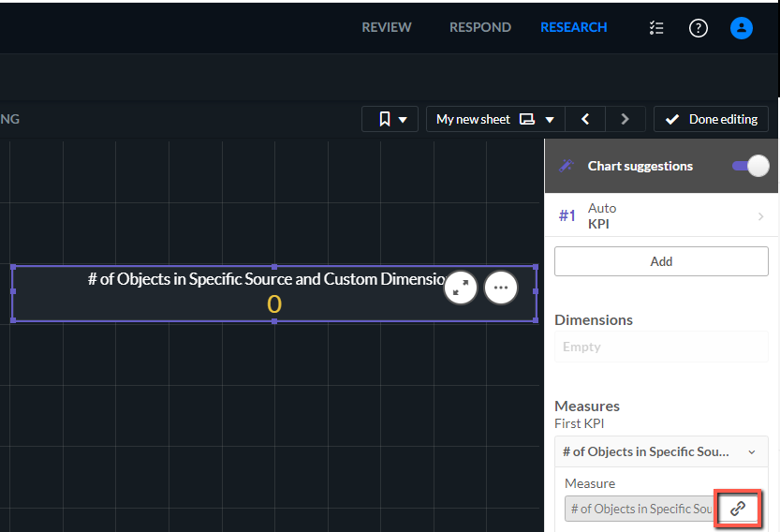The height and width of the screenshot is (532, 780).
Task: Click Done editing
Action: (x=712, y=119)
